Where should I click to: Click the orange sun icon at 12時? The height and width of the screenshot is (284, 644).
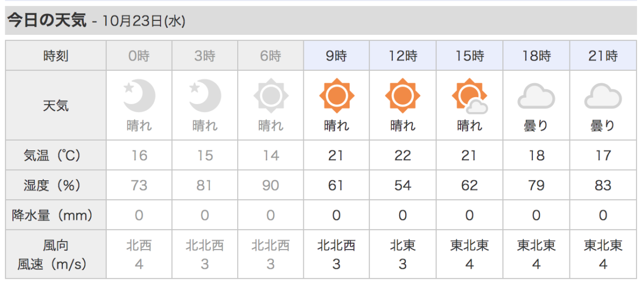coord(403,97)
